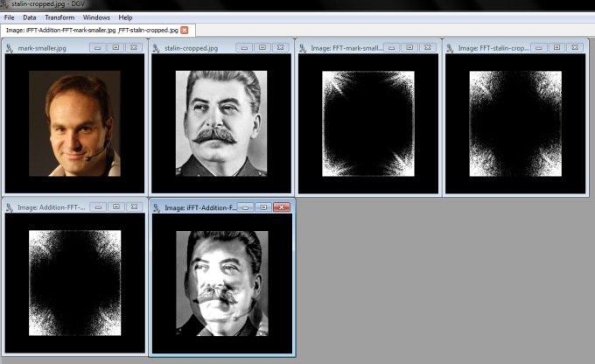Viewport: 595px width, 364px height.
Task: Close the Addition-FFT window
Action: (134, 206)
